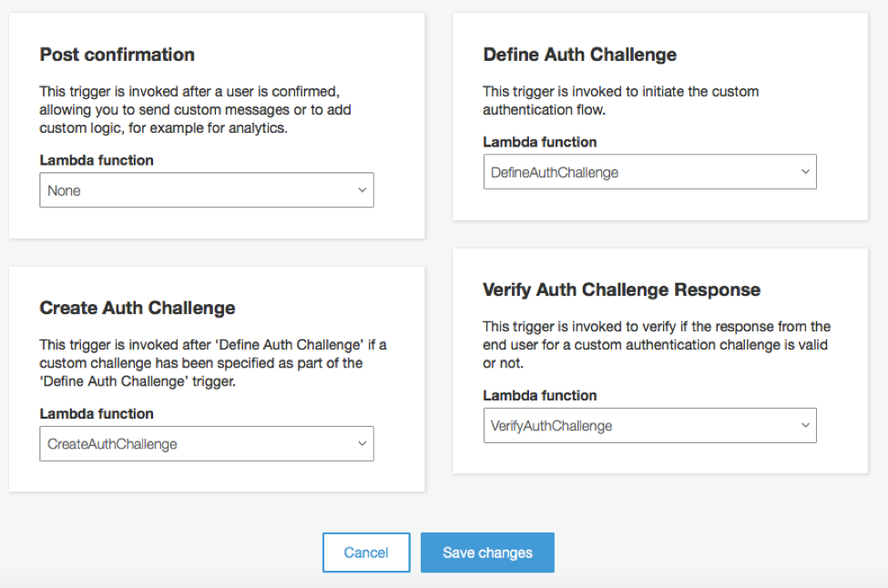Select the Create Auth Challenge heading
Screen dimensions: 888x588
[x=138, y=309]
